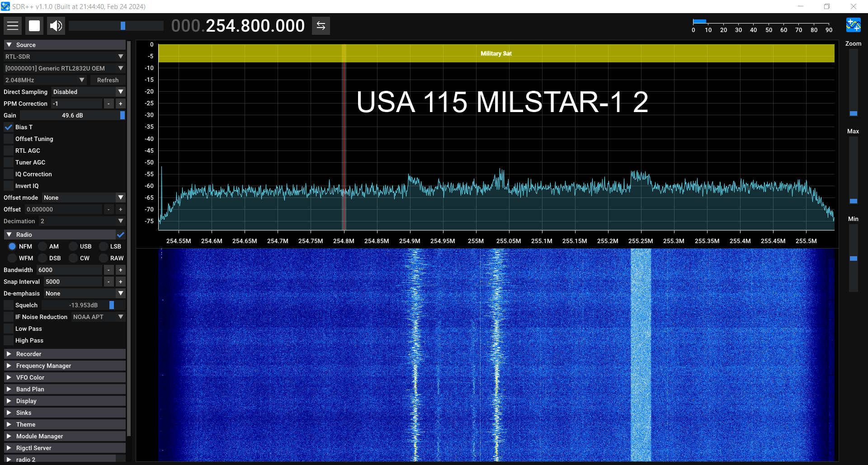Screen dimensions: 868x465
Task: Enable the Offset Tuning checkbox
Action: 9,139
